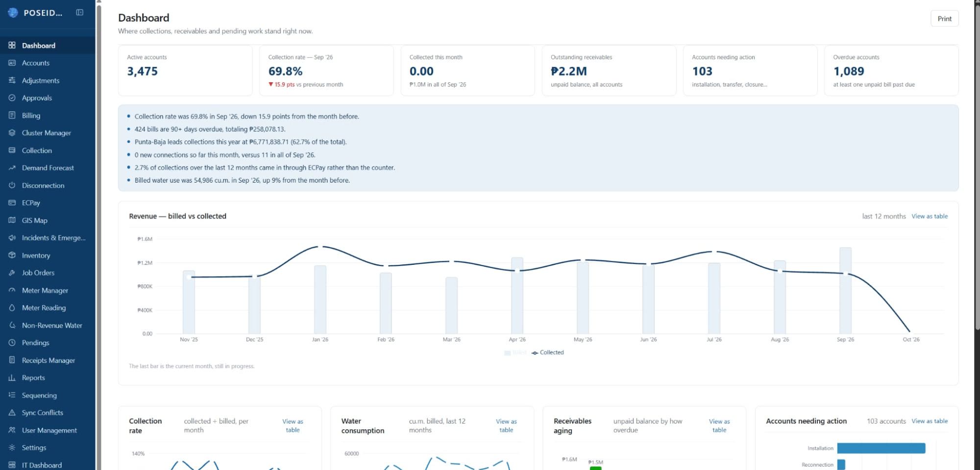
Task: Navigate to Sequencing page
Action: pos(48,396)
